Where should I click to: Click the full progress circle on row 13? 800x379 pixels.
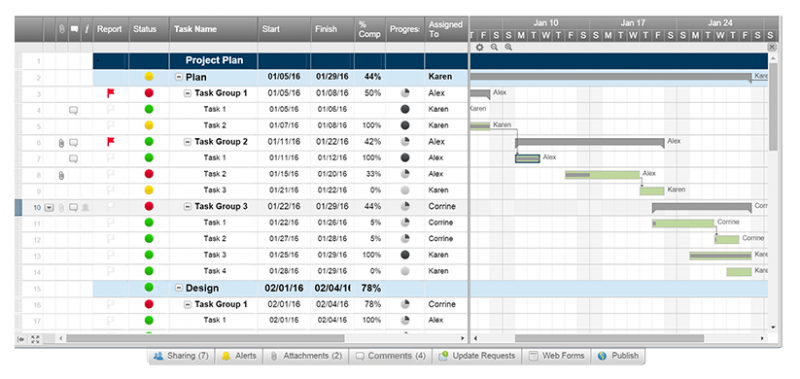(405, 255)
